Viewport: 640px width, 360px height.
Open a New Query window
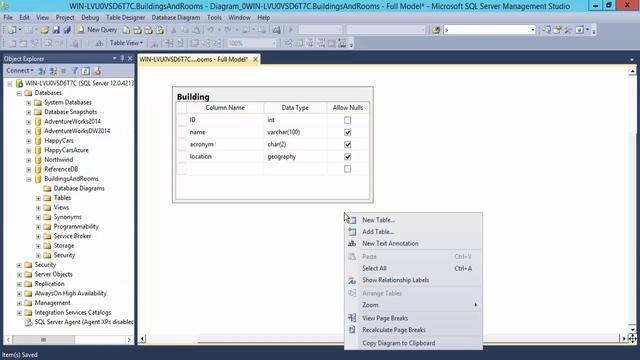[97, 30]
